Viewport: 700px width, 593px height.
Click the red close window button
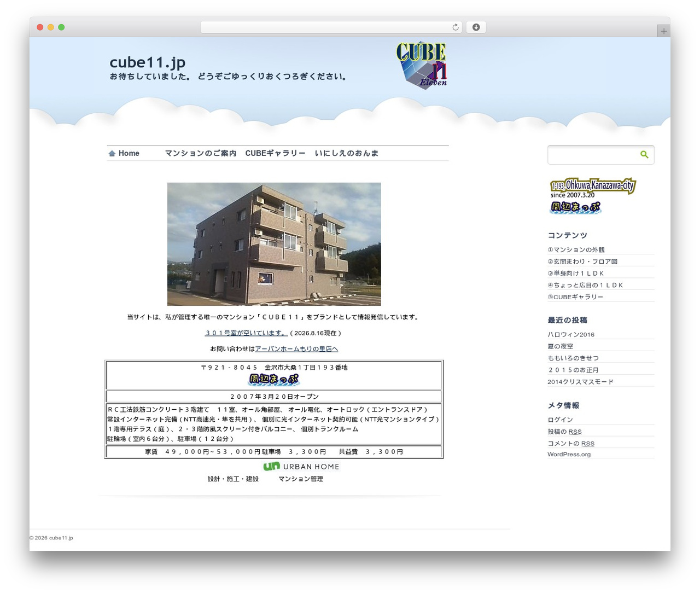click(x=40, y=27)
